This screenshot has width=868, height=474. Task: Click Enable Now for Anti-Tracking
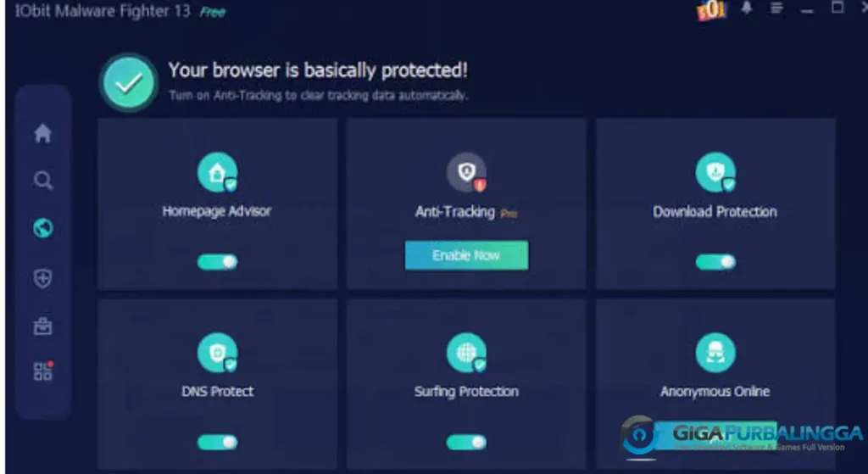(467, 255)
